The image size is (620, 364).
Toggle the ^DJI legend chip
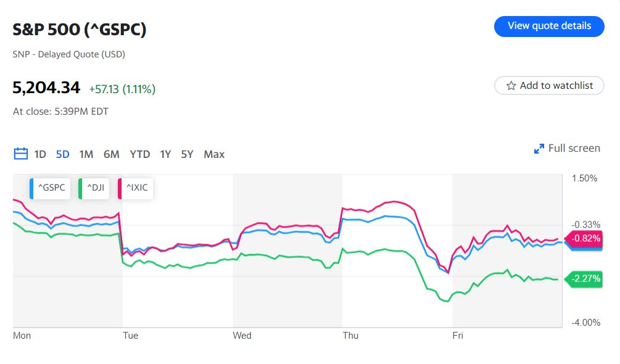(94, 188)
